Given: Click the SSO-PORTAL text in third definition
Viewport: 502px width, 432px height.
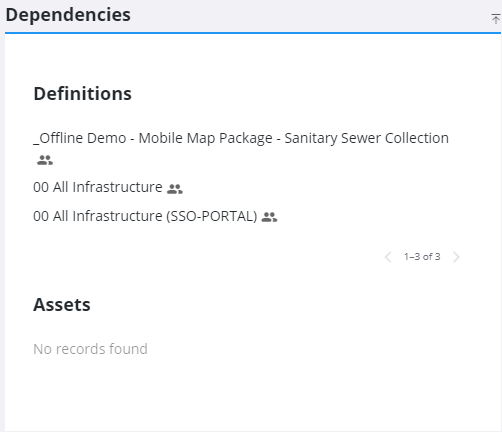Looking at the screenshot, I should click(x=212, y=216).
